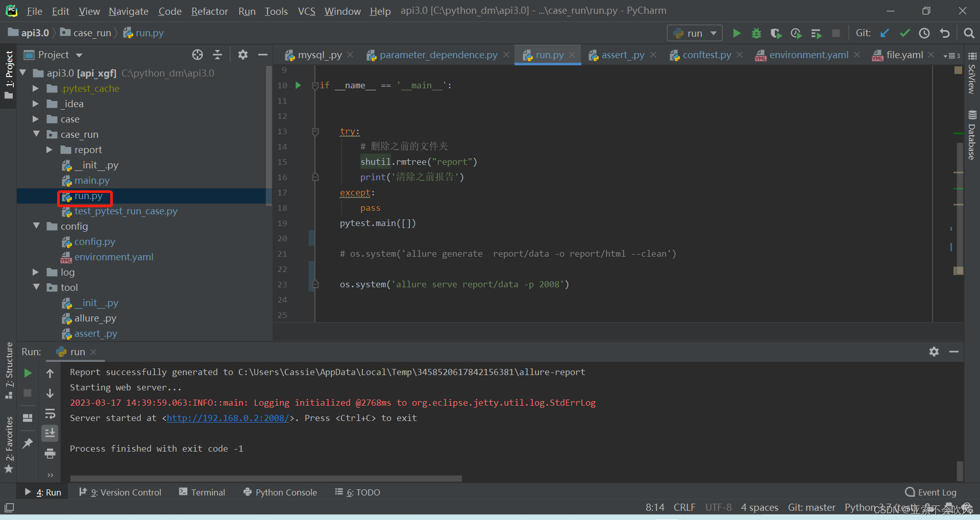
Task: Click the concurrency diagram run icon
Action: pos(816,33)
